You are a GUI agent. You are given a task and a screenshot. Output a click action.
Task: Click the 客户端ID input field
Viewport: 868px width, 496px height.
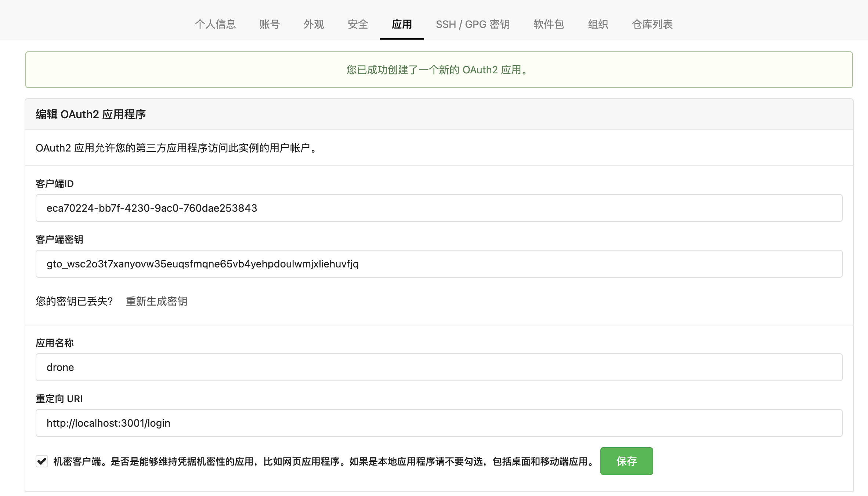click(439, 208)
